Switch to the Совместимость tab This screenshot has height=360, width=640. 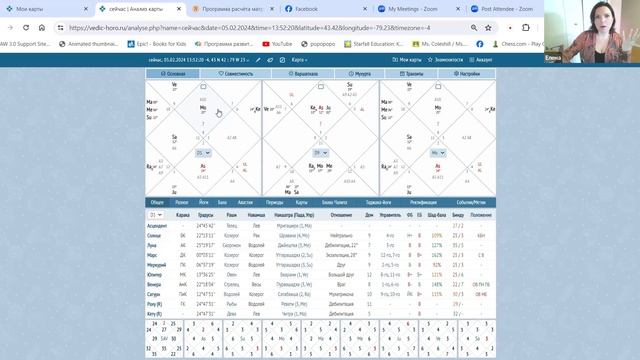tap(236, 73)
